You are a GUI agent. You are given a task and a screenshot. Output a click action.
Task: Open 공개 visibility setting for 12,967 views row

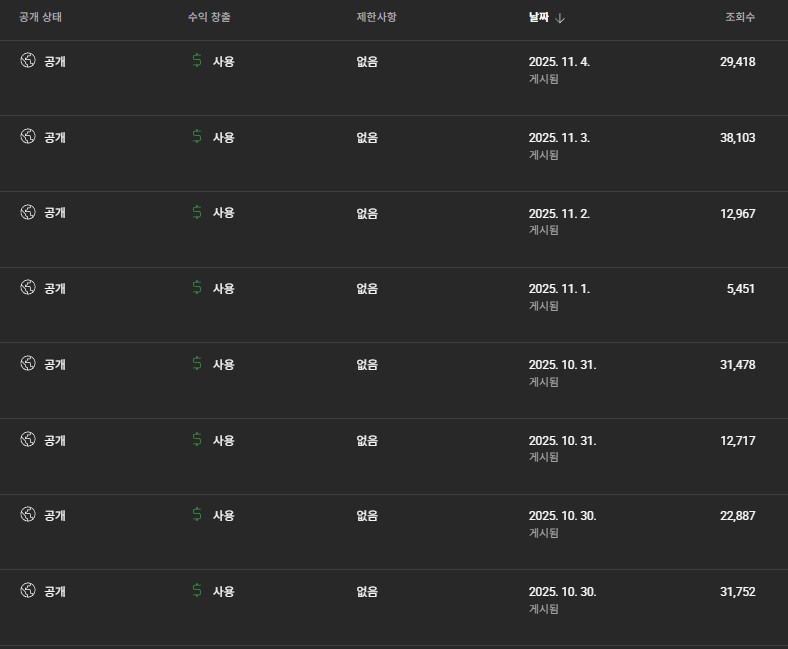click(55, 213)
